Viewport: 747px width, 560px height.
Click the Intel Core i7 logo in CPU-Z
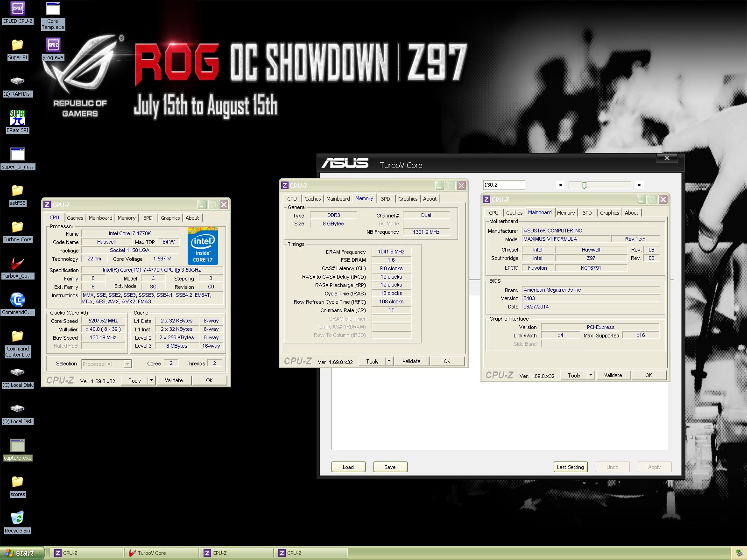[x=203, y=246]
